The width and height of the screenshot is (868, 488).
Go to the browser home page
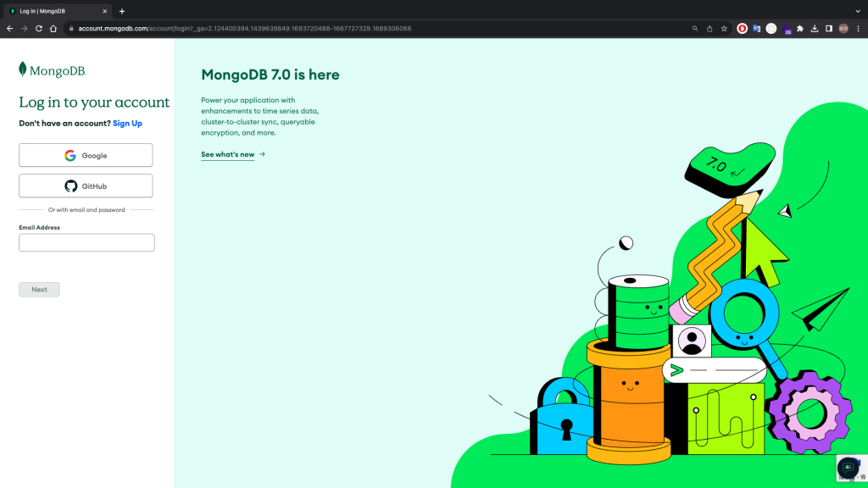(x=53, y=28)
